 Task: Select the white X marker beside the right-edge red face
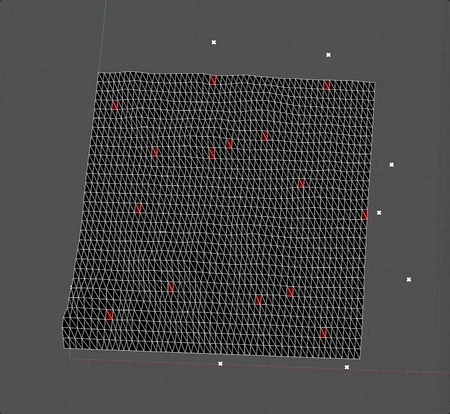[x=379, y=213]
